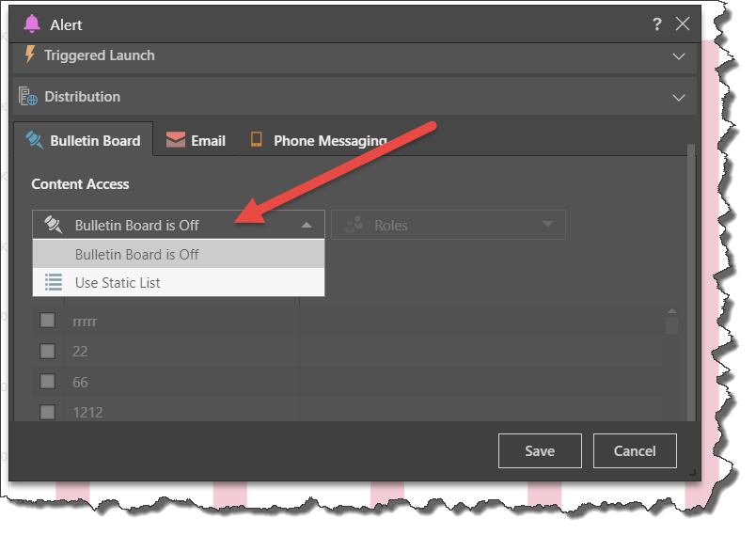Screen dimensions: 756x535
Task: Tick the 1212 checkbox
Action: [x=47, y=412]
